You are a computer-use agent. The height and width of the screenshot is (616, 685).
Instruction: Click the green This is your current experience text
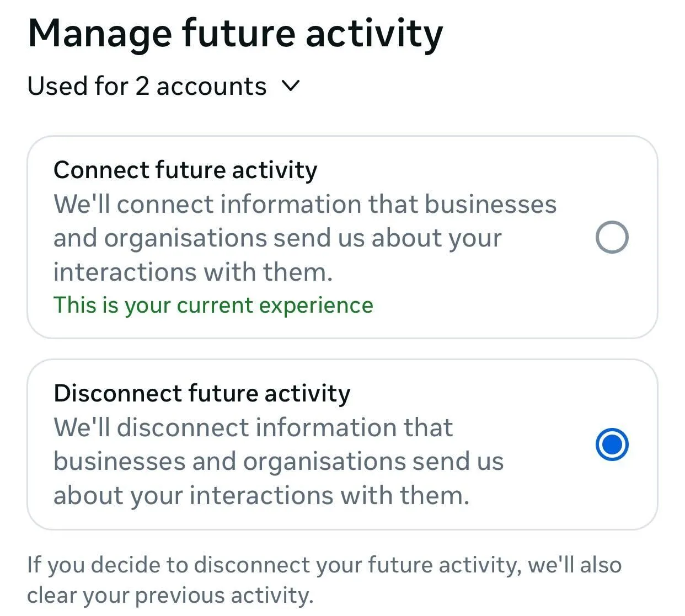coord(213,305)
